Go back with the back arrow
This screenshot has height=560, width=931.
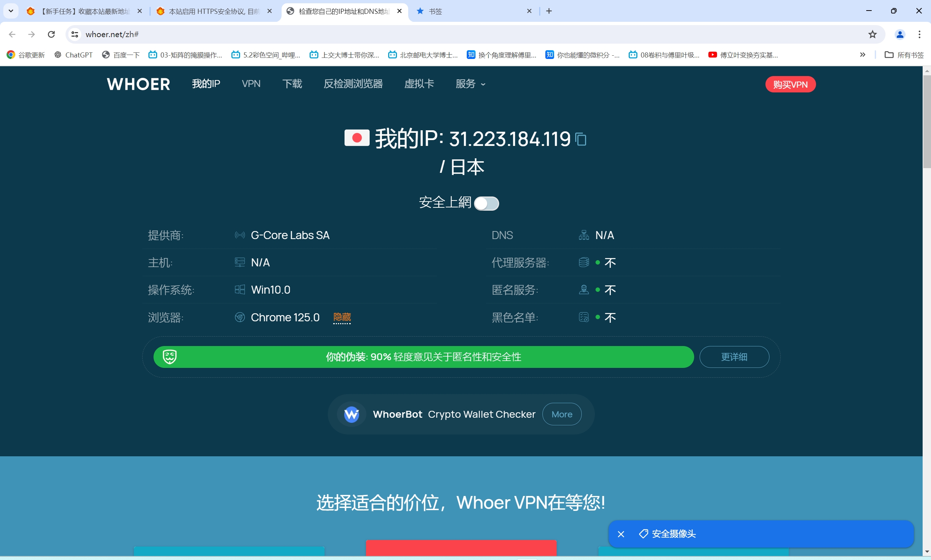(x=12, y=34)
